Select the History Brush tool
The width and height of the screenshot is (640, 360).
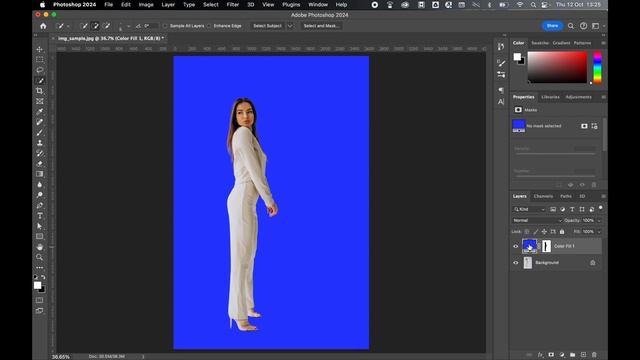pyautogui.click(x=40, y=153)
